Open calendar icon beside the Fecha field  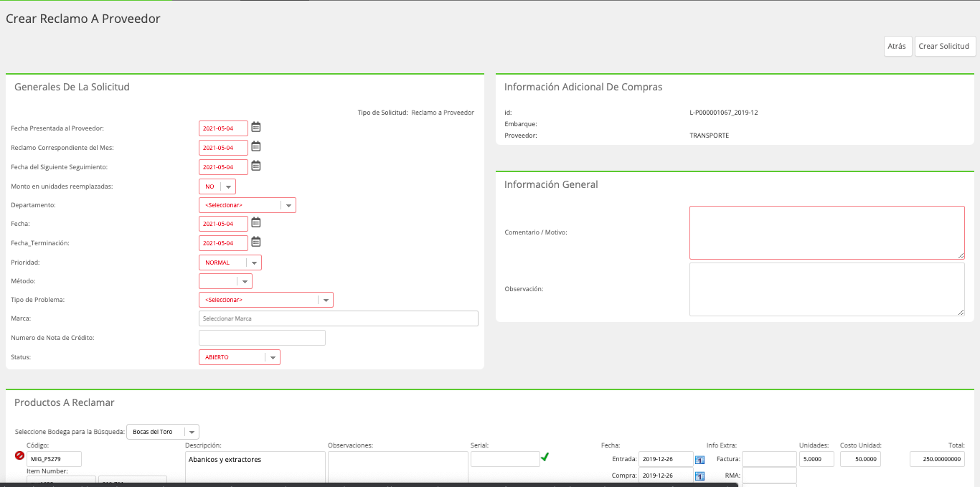click(x=256, y=222)
